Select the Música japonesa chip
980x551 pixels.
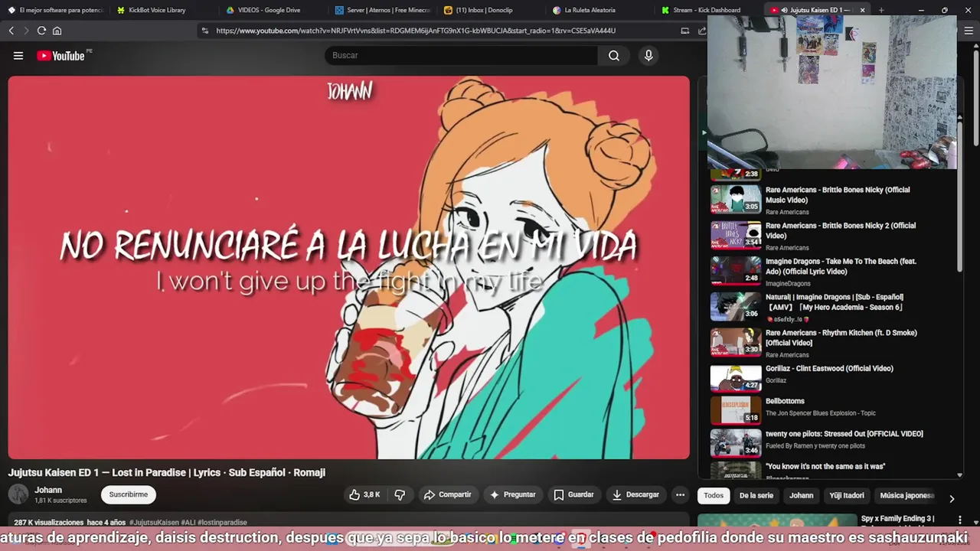tap(906, 496)
